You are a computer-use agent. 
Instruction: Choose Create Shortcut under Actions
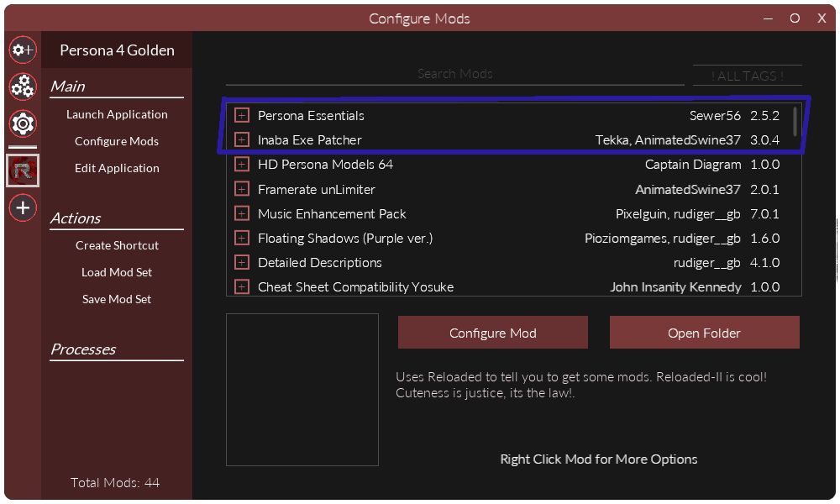click(117, 245)
